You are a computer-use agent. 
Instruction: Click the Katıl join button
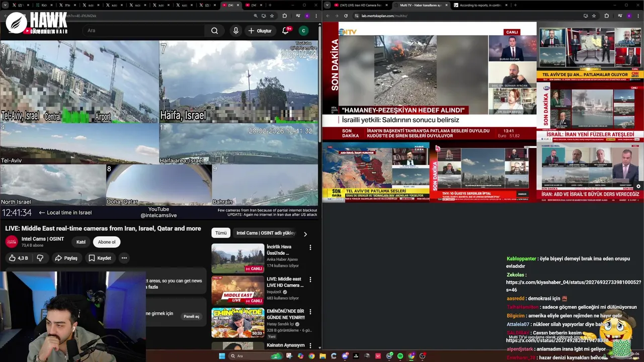pos(80,242)
